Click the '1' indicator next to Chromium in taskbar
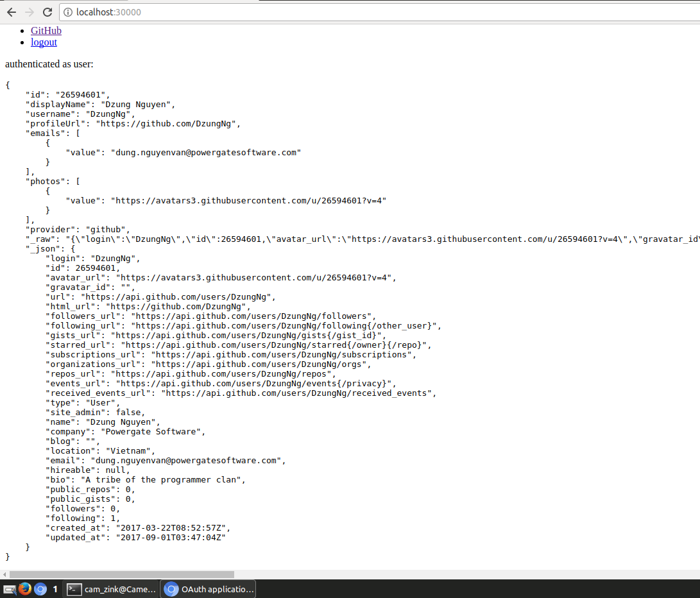This screenshot has height=598, width=700. [54, 588]
